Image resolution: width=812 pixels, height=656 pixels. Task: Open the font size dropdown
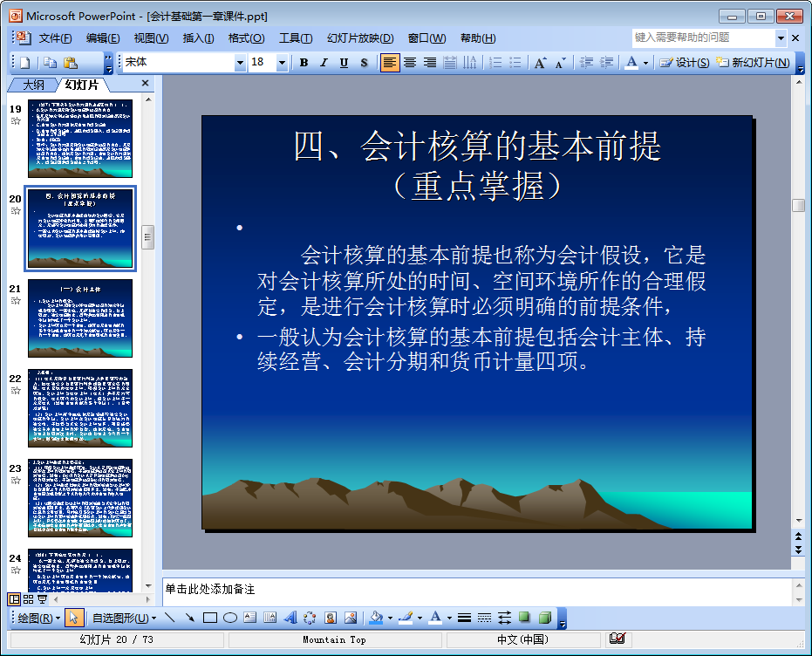tap(282, 63)
